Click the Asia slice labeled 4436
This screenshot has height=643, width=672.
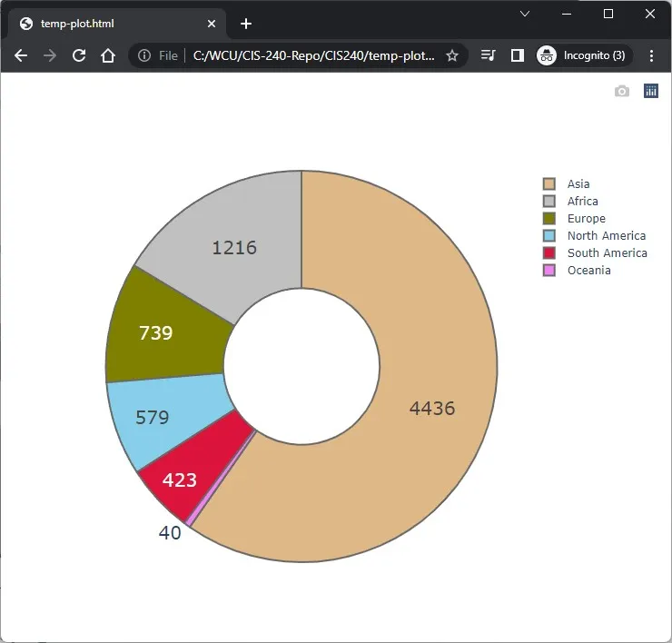point(432,408)
